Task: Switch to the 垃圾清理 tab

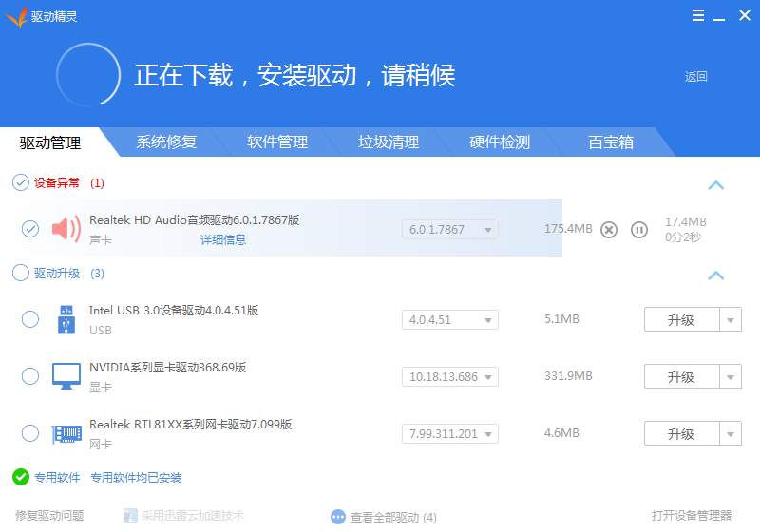Action: coord(389,142)
